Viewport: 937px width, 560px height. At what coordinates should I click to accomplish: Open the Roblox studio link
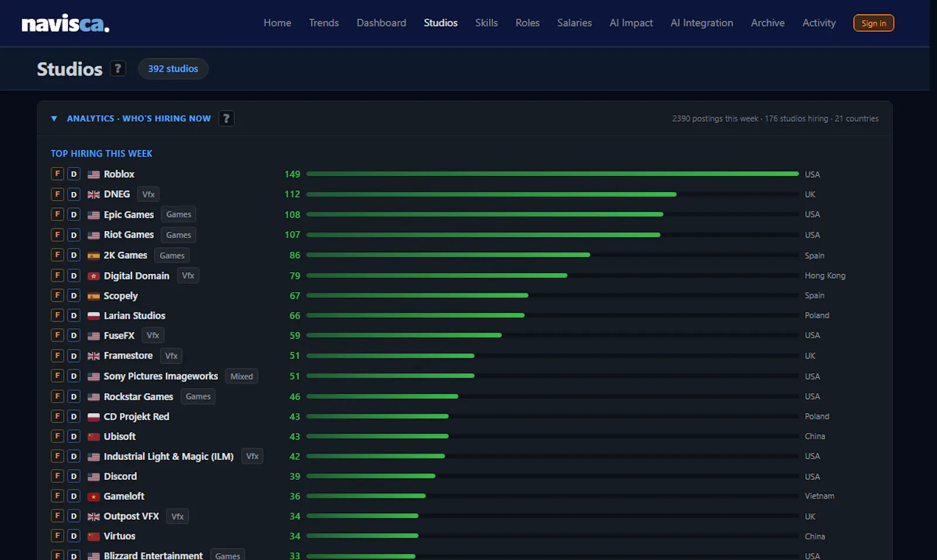coord(119,174)
